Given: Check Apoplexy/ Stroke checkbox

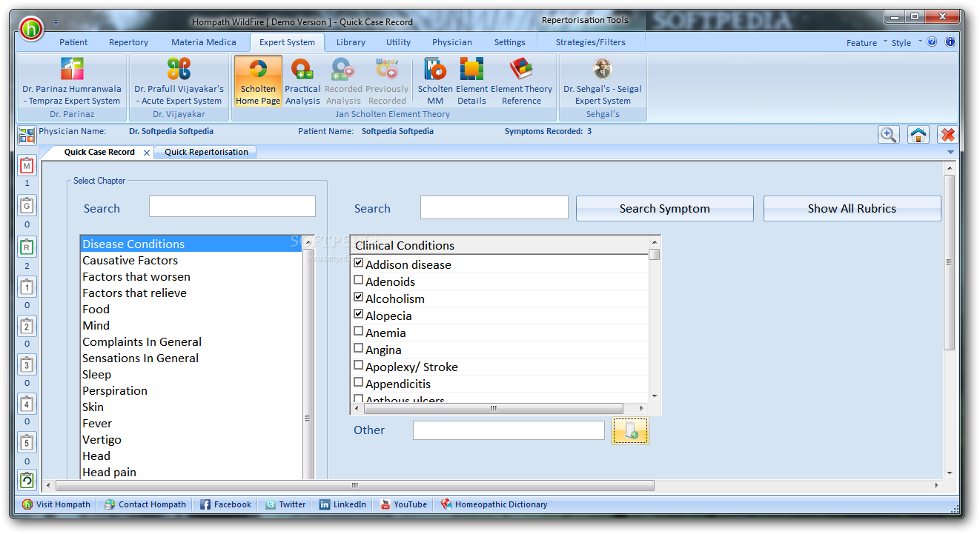Looking at the screenshot, I should [359, 365].
